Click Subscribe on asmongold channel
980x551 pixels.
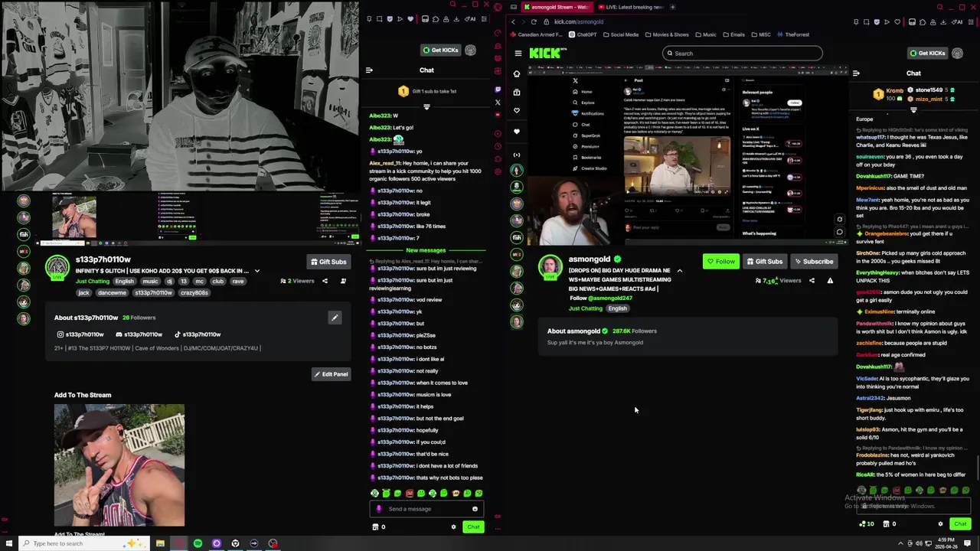click(x=813, y=262)
